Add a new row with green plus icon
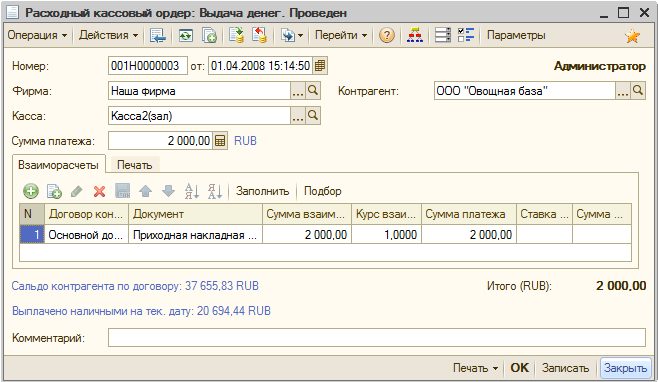The width and height of the screenshot is (658, 382). (31, 191)
